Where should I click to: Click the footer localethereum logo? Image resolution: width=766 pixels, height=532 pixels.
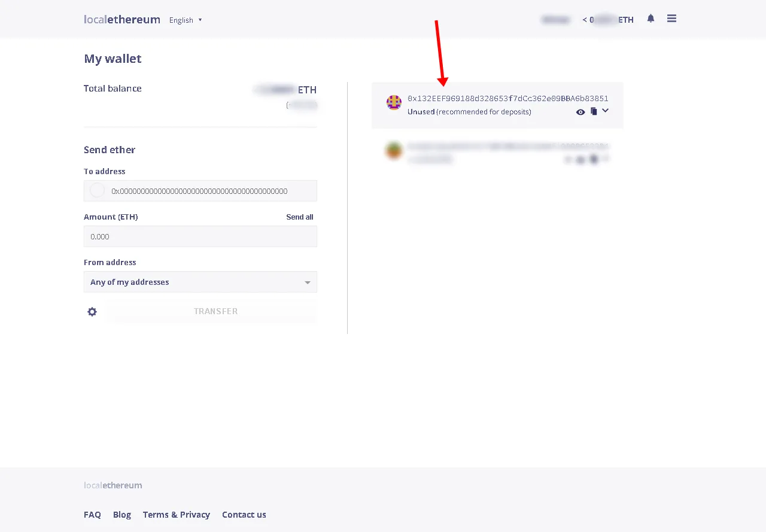tap(113, 485)
